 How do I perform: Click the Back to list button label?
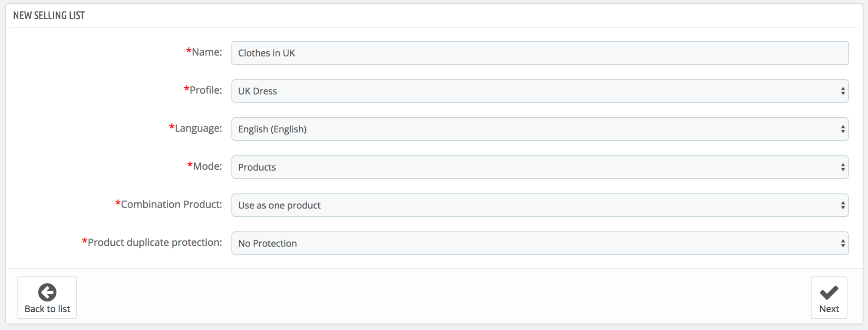(x=47, y=309)
